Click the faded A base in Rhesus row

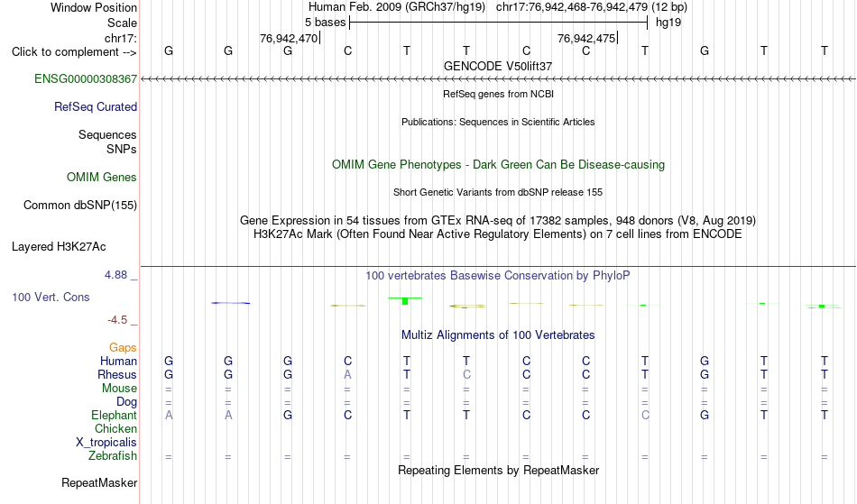347,374
